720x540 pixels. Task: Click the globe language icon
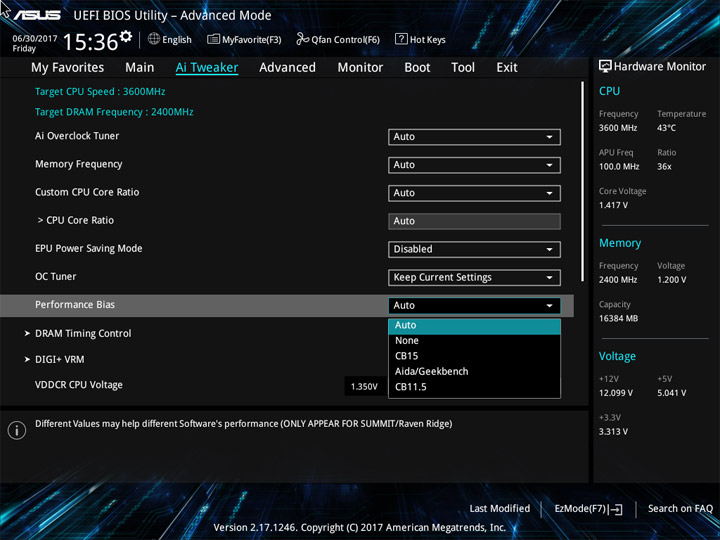coord(154,39)
